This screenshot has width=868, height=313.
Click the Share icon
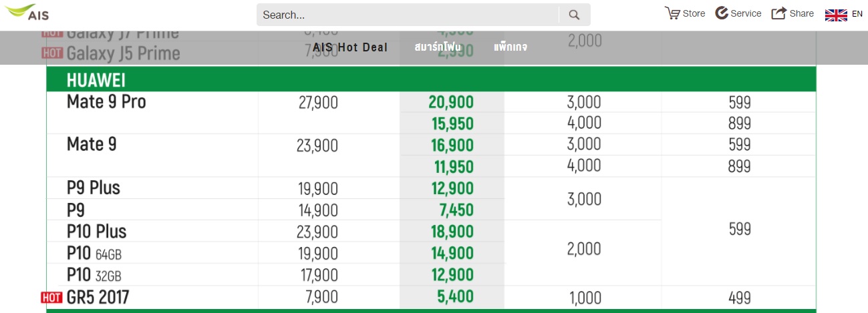pos(779,13)
